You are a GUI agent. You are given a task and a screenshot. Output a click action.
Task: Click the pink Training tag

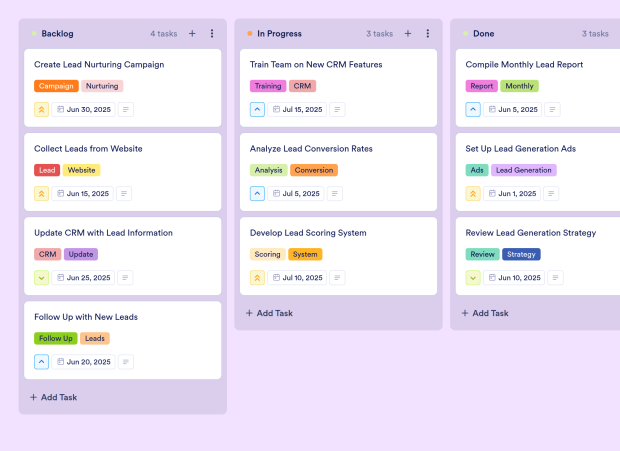(268, 86)
